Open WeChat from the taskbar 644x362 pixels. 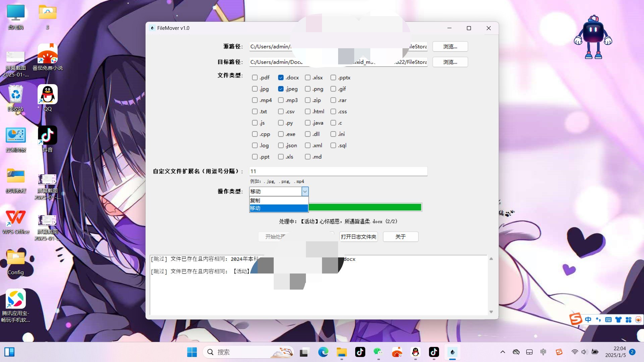tap(378, 352)
